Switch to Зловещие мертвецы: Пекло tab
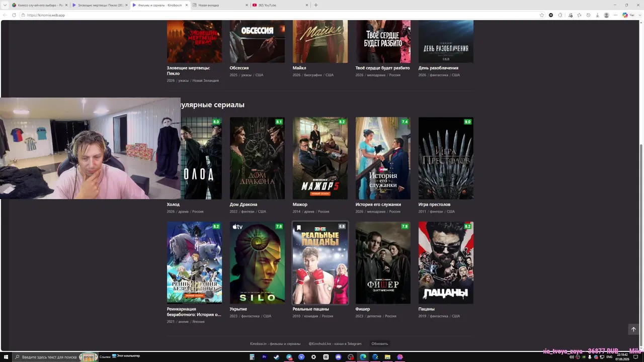This screenshot has width=644, height=362. tap(100, 5)
